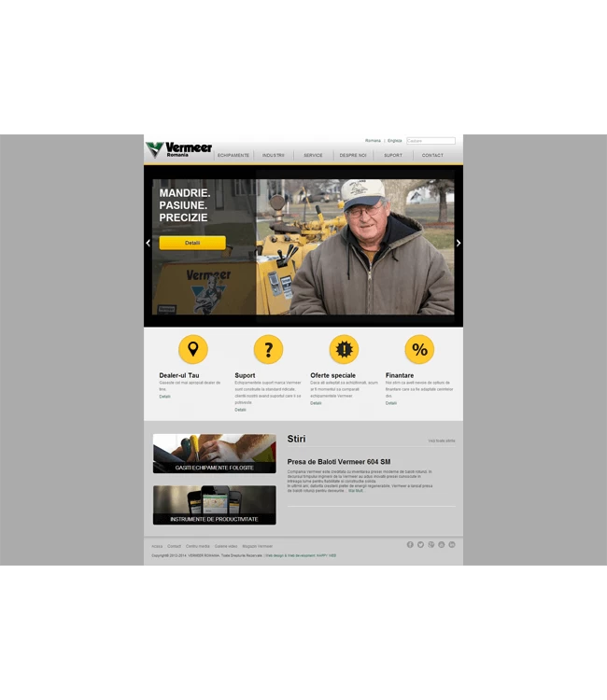The image size is (607, 700).
Task: Click the MANDRIE. PASIUNE. PRECIZIE slogan text
Action: pyautogui.click(x=185, y=205)
